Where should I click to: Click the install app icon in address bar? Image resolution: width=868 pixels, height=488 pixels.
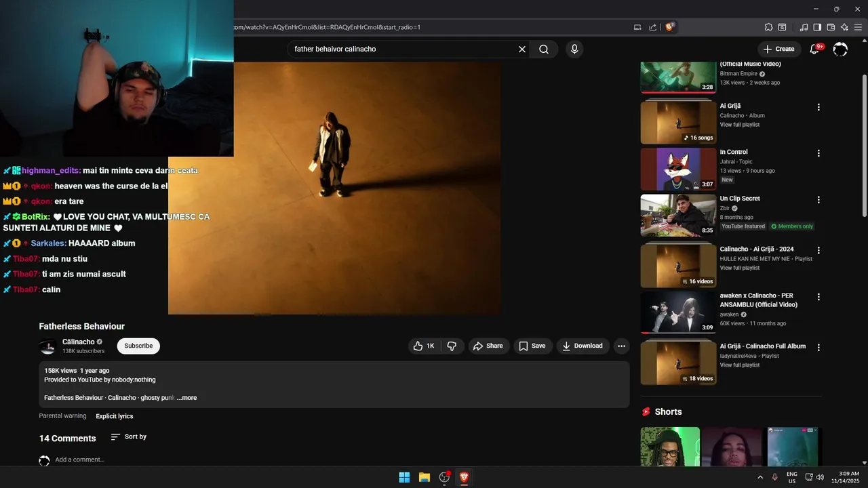pos(637,27)
